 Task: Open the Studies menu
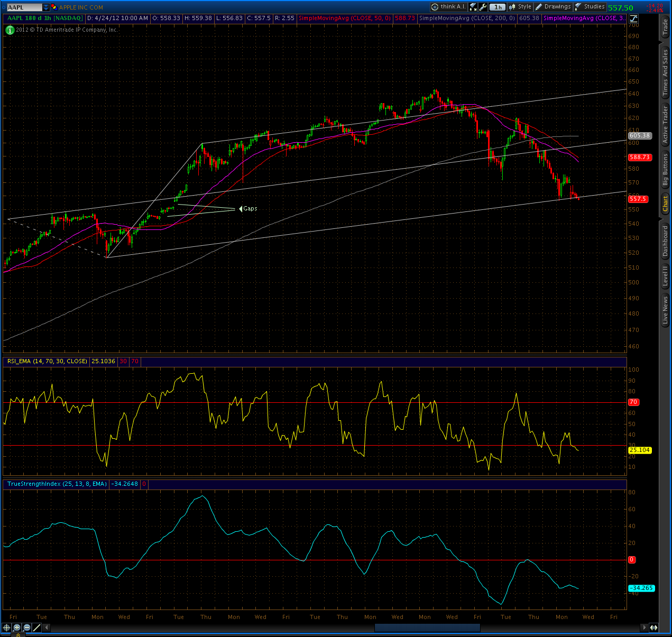click(x=590, y=7)
